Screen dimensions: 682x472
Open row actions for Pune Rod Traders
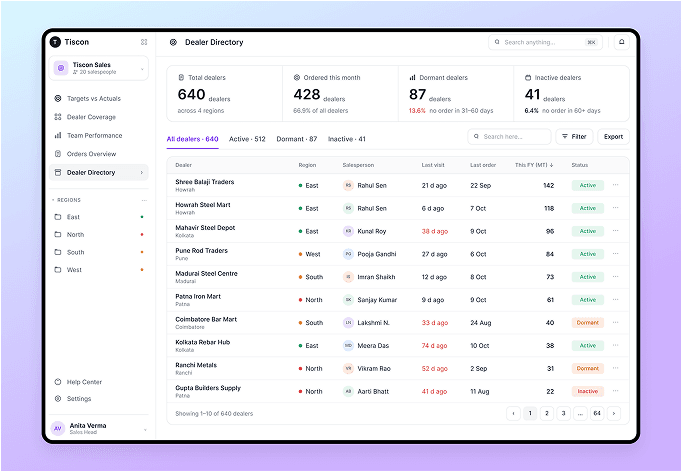tap(615, 254)
